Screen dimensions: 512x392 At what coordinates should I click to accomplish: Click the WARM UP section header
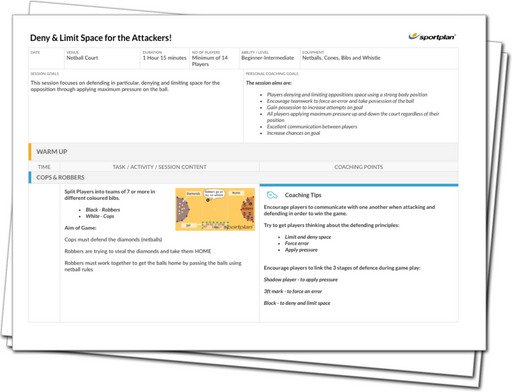pyautogui.click(x=243, y=152)
